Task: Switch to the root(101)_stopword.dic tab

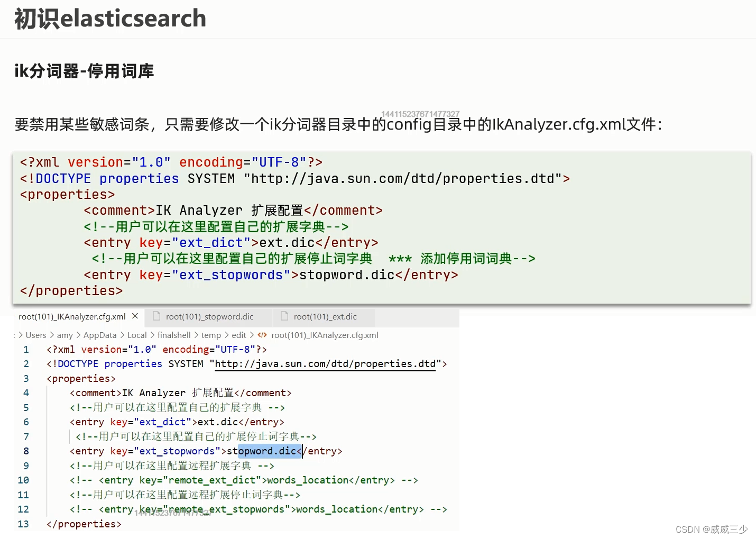Action: (209, 317)
